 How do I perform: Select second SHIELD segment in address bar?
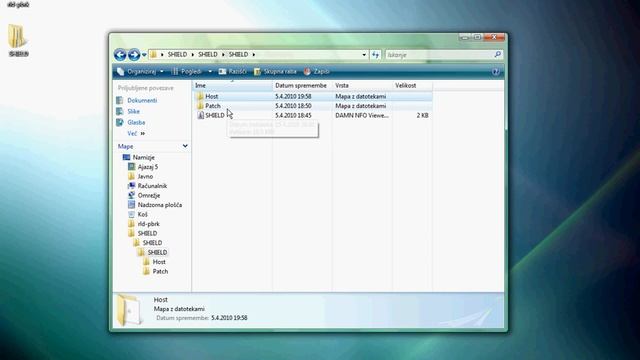[208, 54]
